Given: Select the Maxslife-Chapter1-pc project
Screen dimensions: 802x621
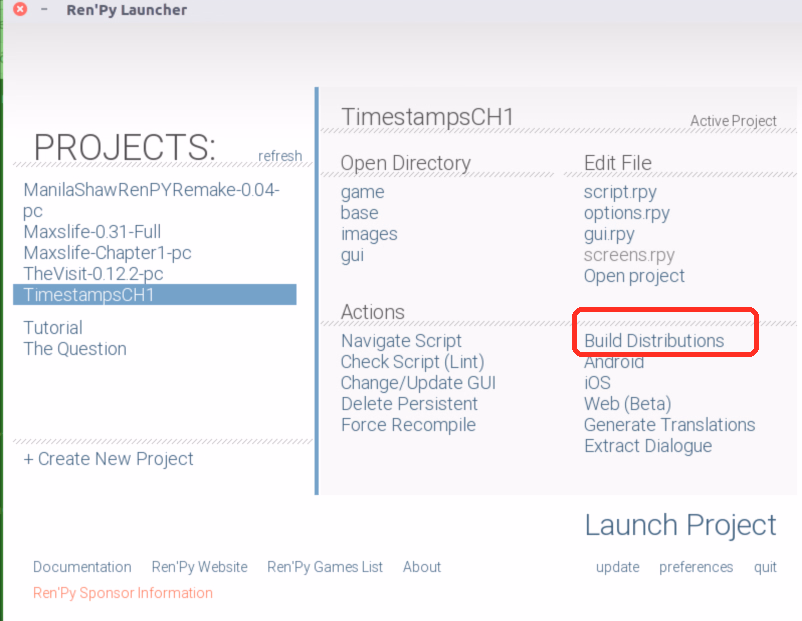Looking at the screenshot, I should point(107,253).
